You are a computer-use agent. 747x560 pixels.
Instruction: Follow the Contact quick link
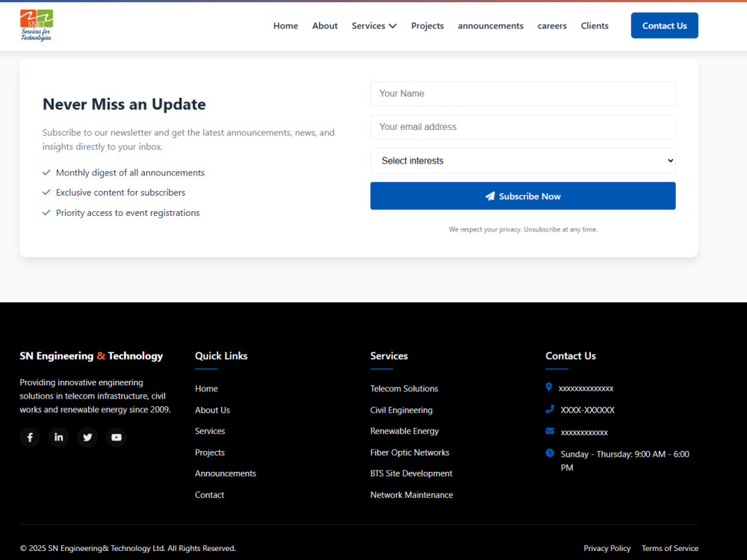[210, 495]
